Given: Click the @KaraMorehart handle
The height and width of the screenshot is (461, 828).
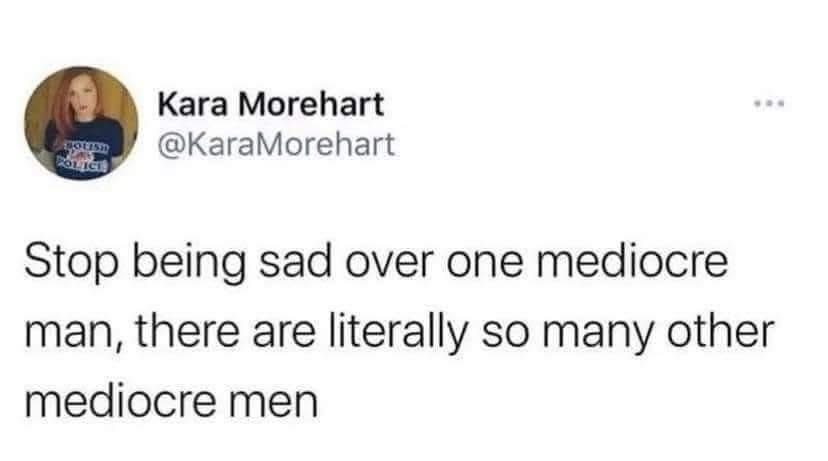Looking at the screenshot, I should coord(278,146).
